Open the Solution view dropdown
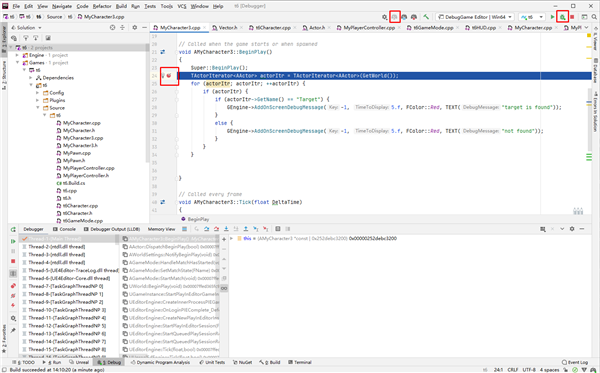This screenshot has width=600, height=373. click(26, 28)
